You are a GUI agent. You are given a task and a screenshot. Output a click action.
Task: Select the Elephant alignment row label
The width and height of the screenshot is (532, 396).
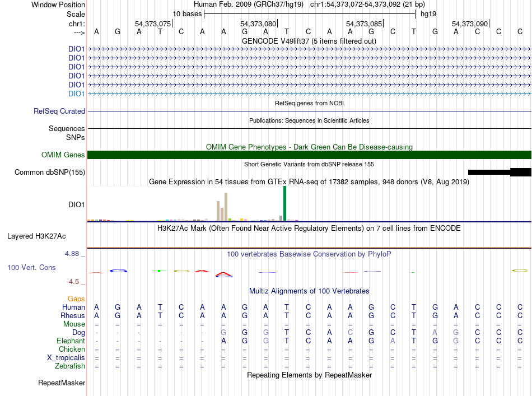click(x=71, y=341)
